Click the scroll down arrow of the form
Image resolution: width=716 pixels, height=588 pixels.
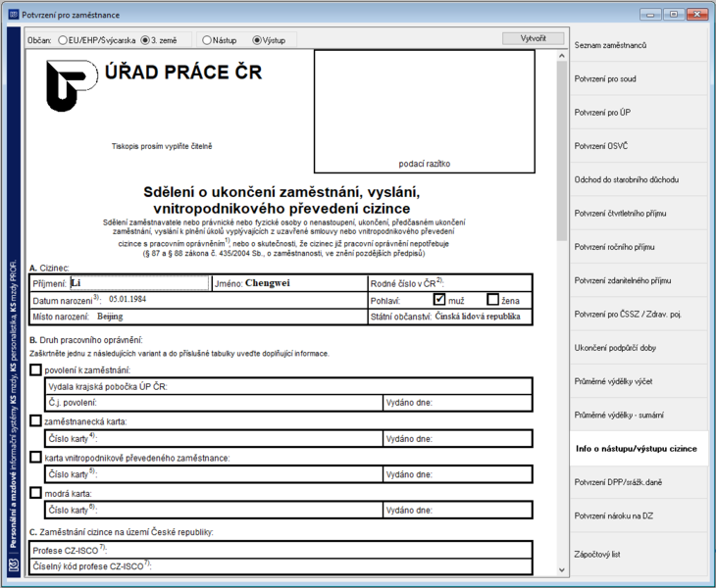click(x=562, y=569)
